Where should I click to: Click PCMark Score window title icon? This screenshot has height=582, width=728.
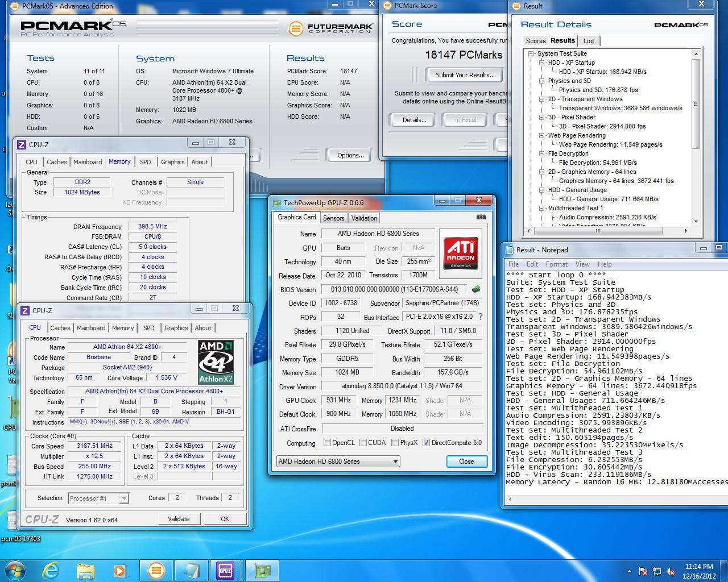387,6
